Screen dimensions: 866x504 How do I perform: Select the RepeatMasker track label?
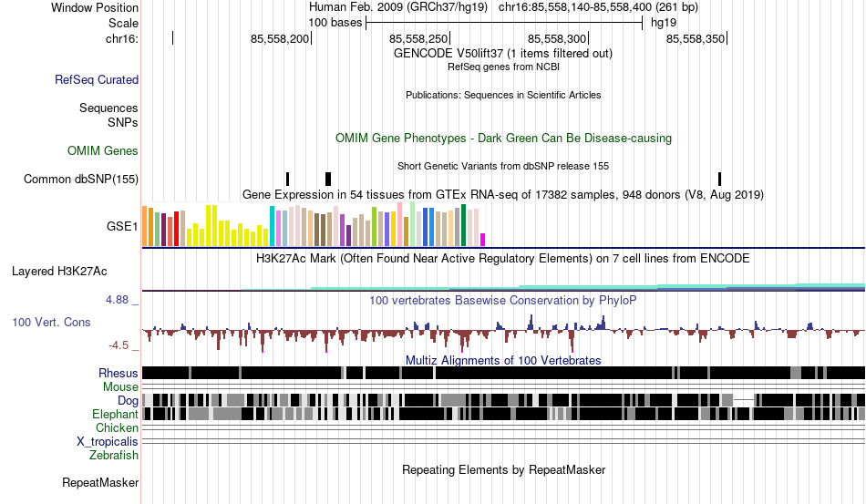100,482
